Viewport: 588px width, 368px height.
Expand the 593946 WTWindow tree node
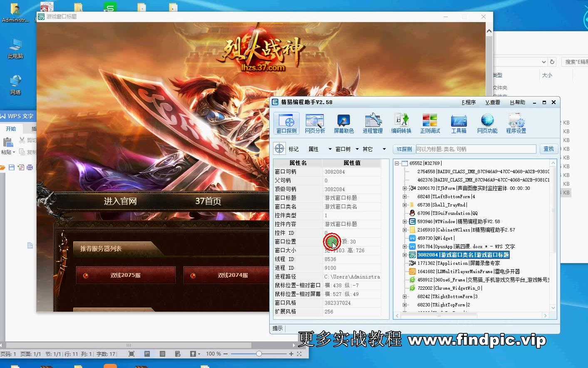point(404,221)
